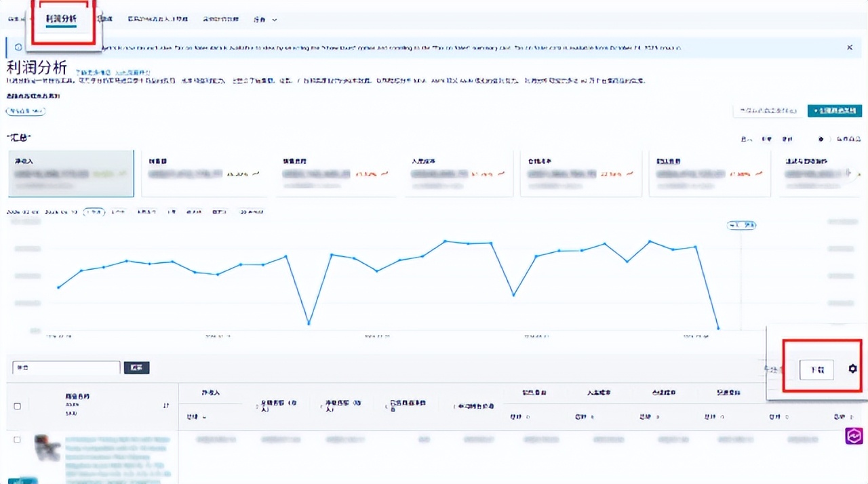This screenshot has height=484, width=868.
Task: Toggle the switch above summary cards
Action: click(x=821, y=139)
